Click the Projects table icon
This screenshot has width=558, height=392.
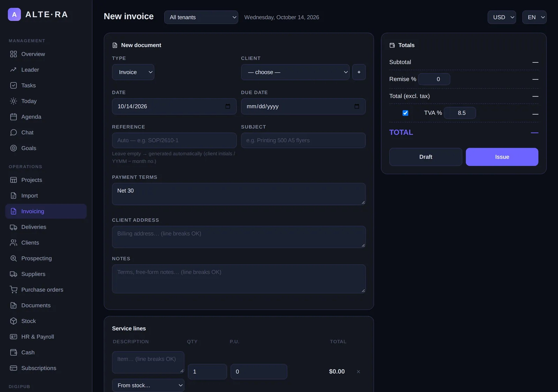click(14, 180)
